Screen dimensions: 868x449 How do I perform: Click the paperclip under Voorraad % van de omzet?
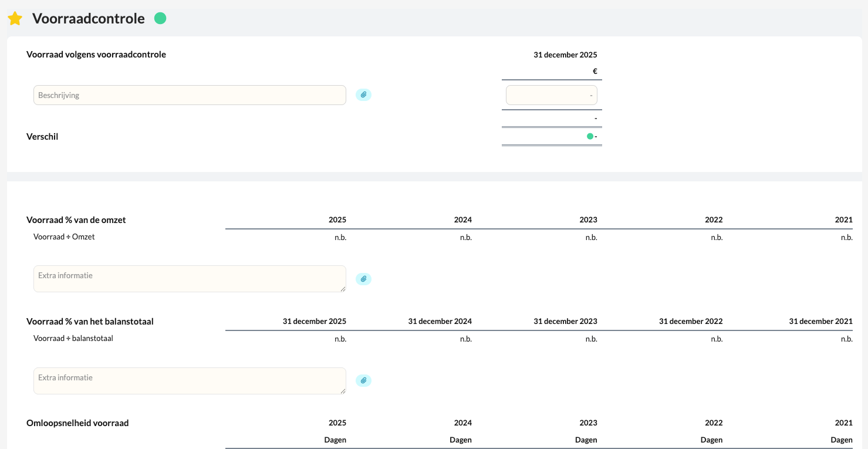pyautogui.click(x=363, y=279)
